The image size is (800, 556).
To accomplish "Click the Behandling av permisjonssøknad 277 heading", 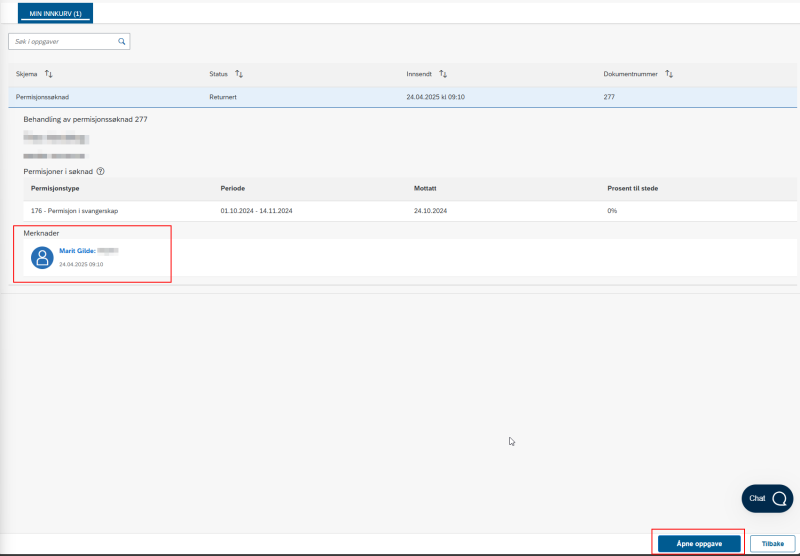I will coord(85,119).
